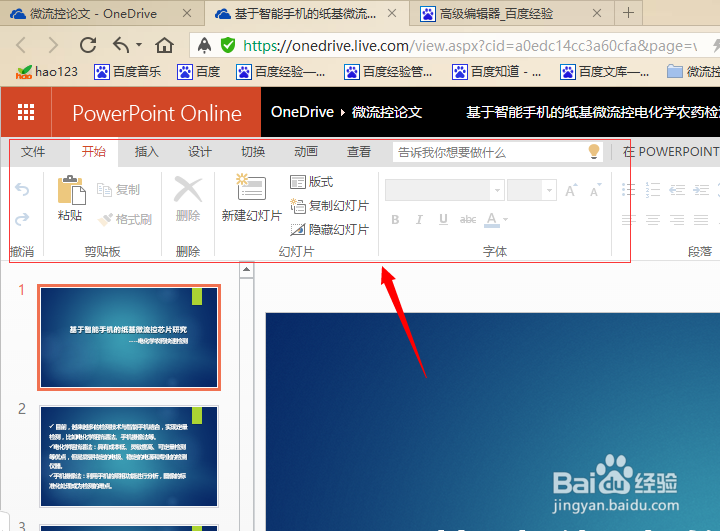
Task: Select slide 1 thumbnail
Action: [x=129, y=338]
